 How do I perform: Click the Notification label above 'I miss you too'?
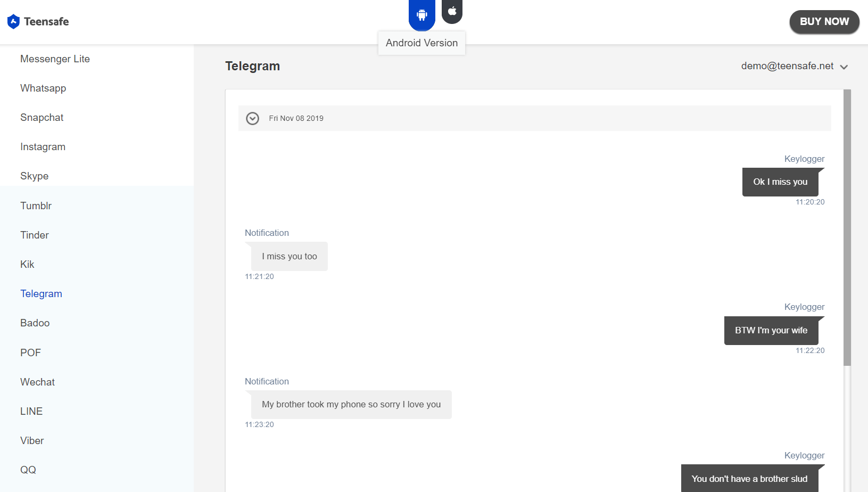pyautogui.click(x=267, y=233)
